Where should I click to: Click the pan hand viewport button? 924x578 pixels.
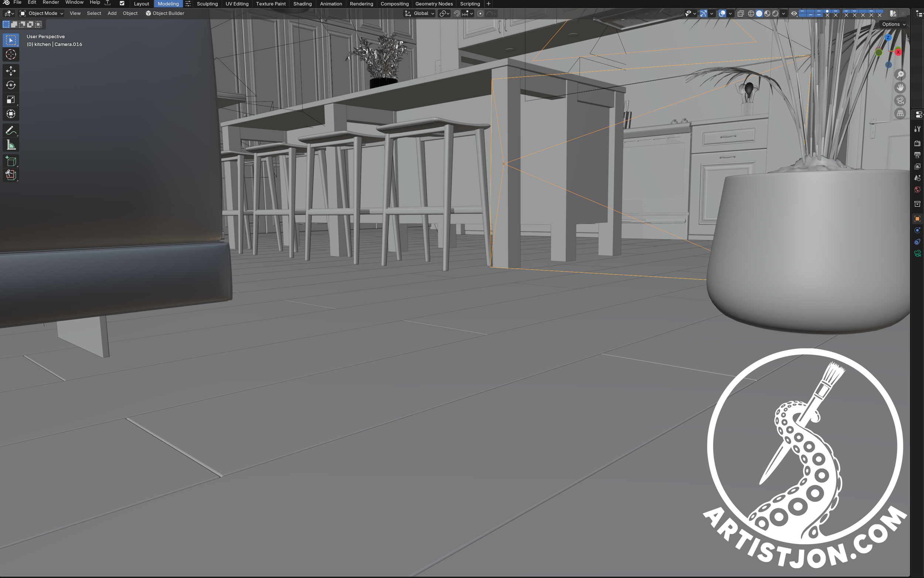900,88
